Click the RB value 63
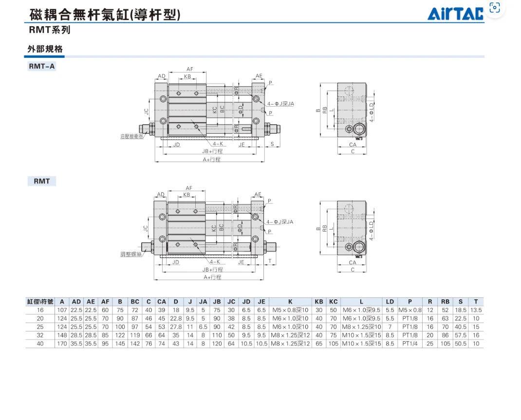 click(x=445, y=318)
